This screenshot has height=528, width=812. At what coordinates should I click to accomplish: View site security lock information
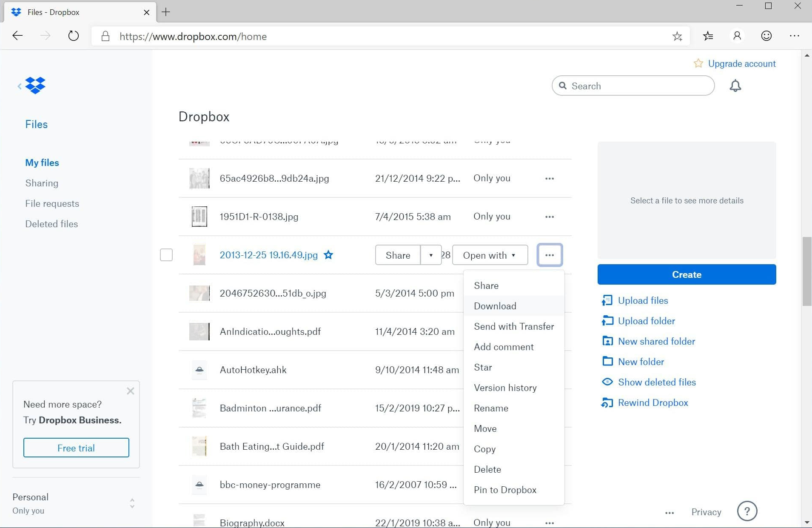click(105, 36)
